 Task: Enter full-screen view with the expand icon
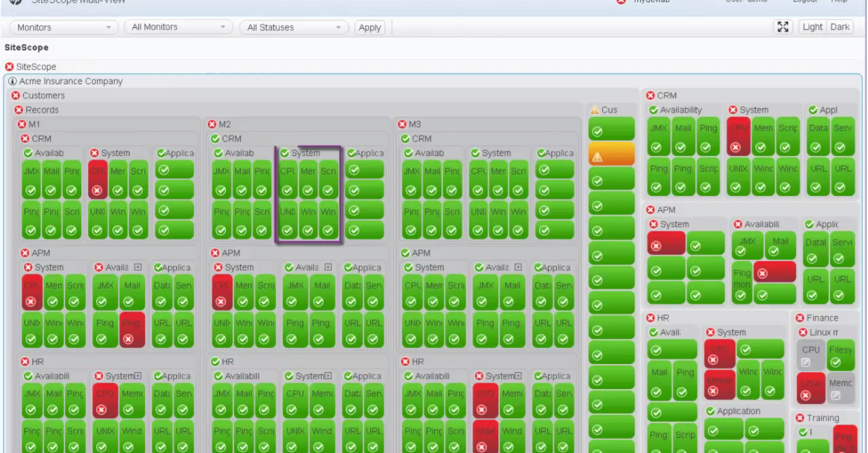click(x=783, y=27)
